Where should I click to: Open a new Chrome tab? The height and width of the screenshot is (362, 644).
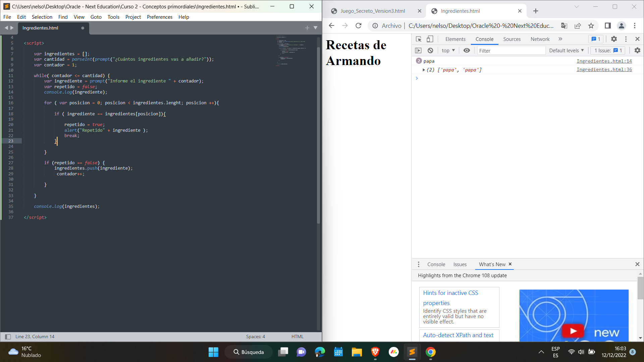pyautogui.click(x=536, y=11)
